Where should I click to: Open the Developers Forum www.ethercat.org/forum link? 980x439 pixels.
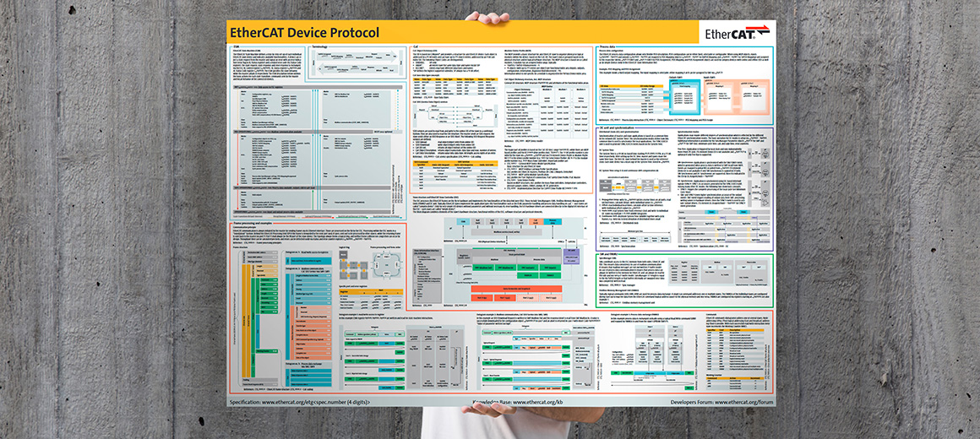(720, 404)
